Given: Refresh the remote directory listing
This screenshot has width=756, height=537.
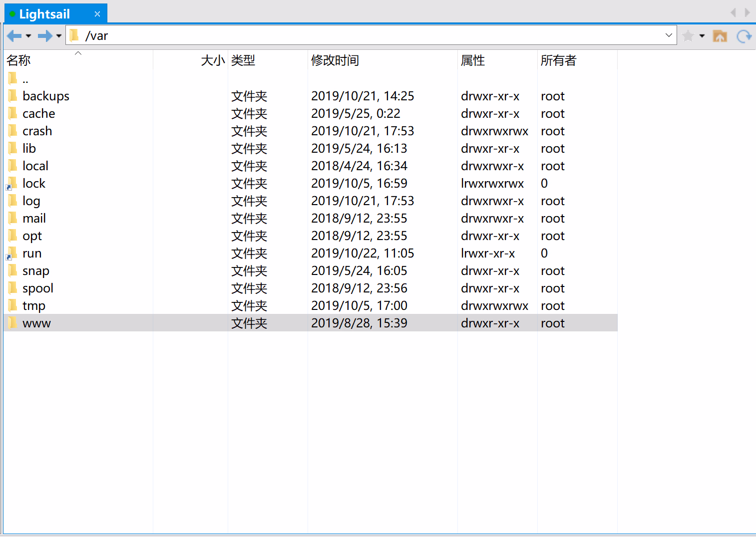Looking at the screenshot, I should pos(744,36).
